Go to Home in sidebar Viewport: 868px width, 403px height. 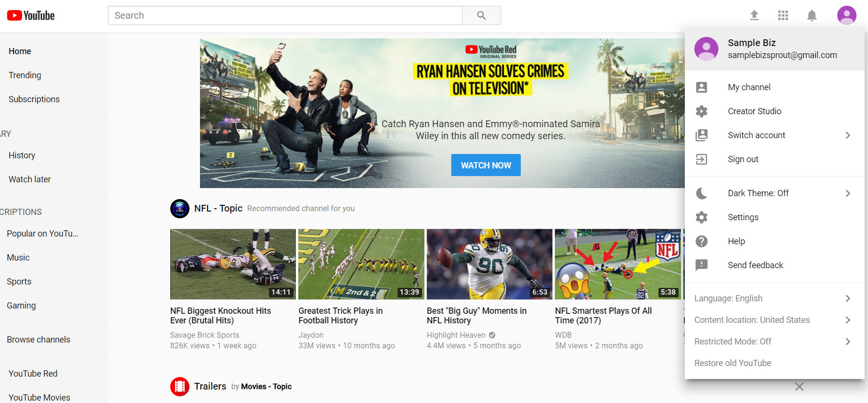pos(20,51)
